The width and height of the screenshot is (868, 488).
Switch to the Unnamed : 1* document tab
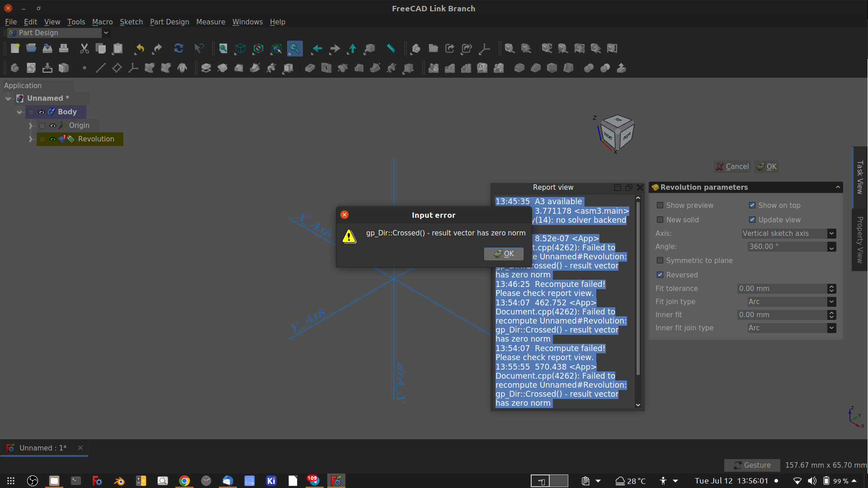pyautogui.click(x=43, y=448)
